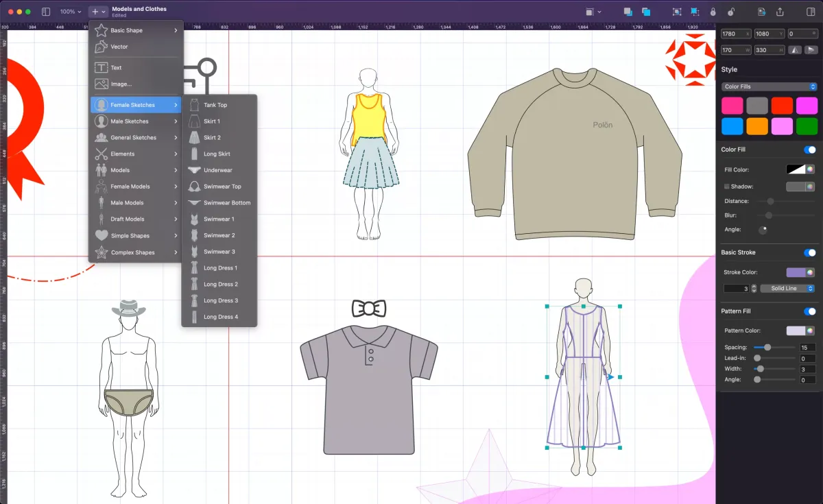Open the inspector panel icon at top right
The height and width of the screenshot is (504, 823).
(x=811, y=12)
